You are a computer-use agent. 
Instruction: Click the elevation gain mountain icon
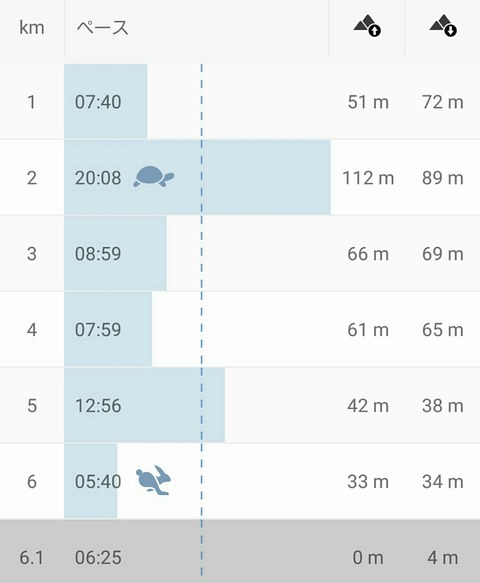(x=367, y=26)
